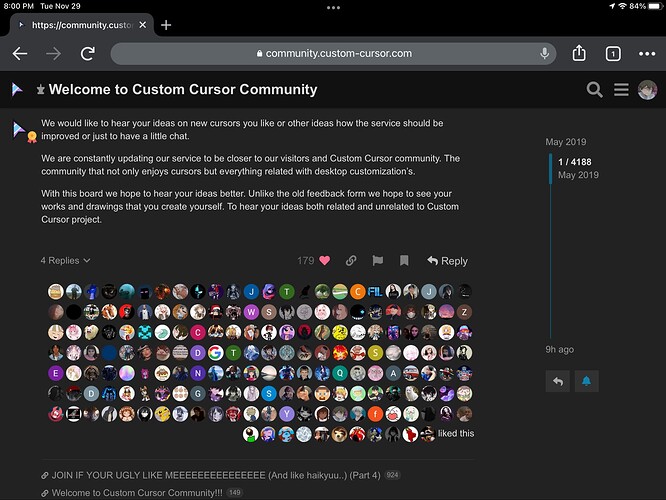
Task: Open the share sheet icon
Action: click(x=579, y=53)
